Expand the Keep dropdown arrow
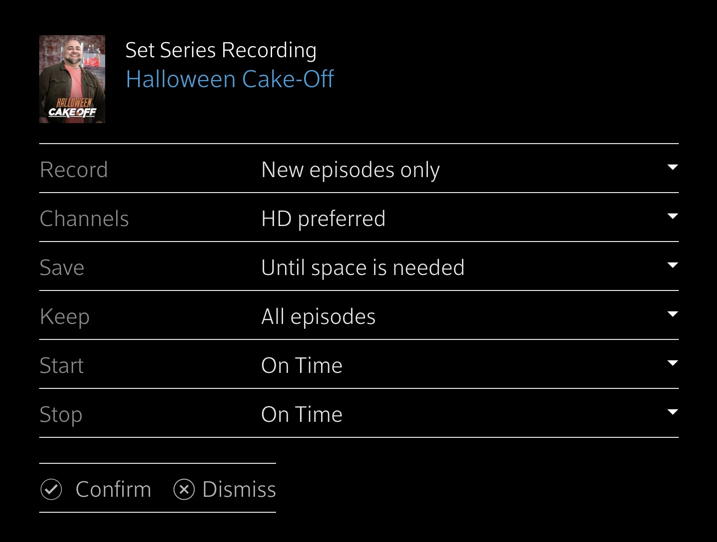The height and width of the screenshot is (542, 717). (672, 314)
